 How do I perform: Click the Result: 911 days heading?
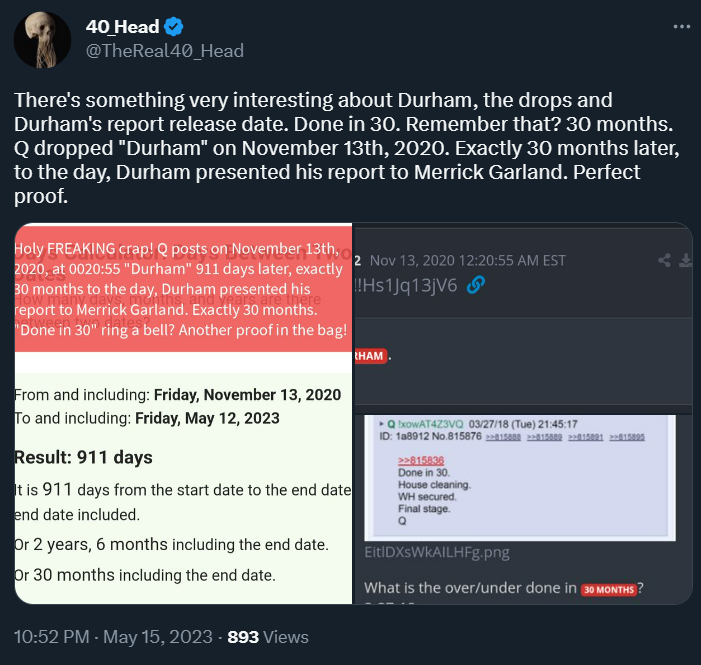(x=83, y=458)
